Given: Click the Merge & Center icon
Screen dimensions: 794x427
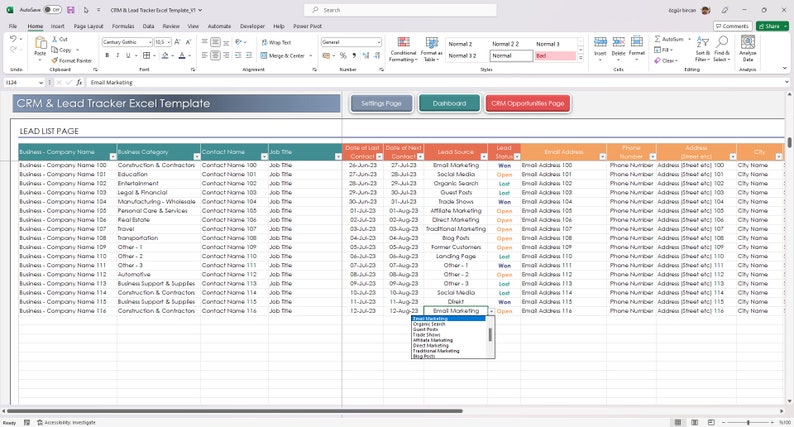Looking at the screenshot, I should tap(264, 55).
